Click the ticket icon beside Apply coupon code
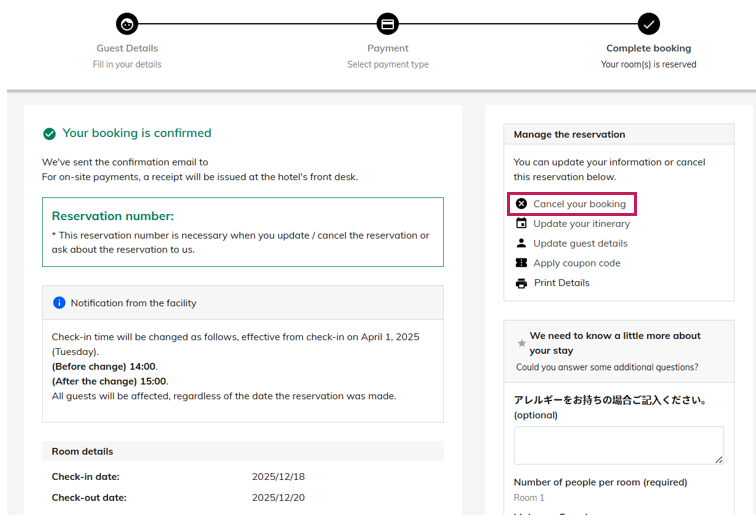The height and width of the screenshot is (532, 756). point(521,263)
